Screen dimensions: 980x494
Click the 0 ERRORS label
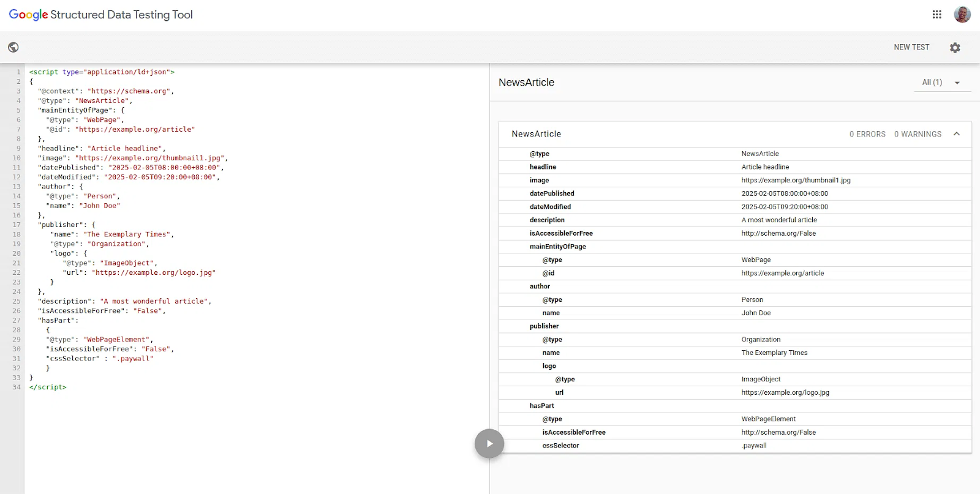coord(867,134)
